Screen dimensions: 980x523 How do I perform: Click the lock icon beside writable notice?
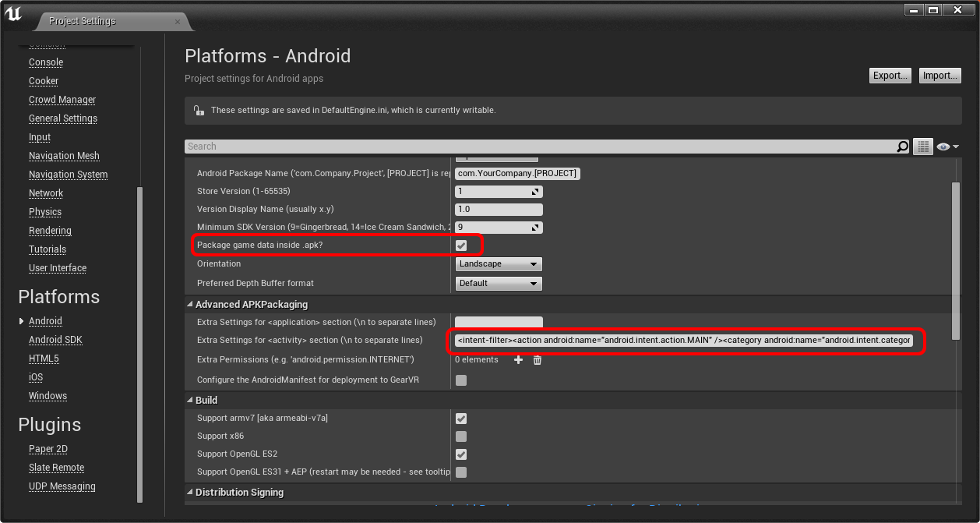(199, 111)
